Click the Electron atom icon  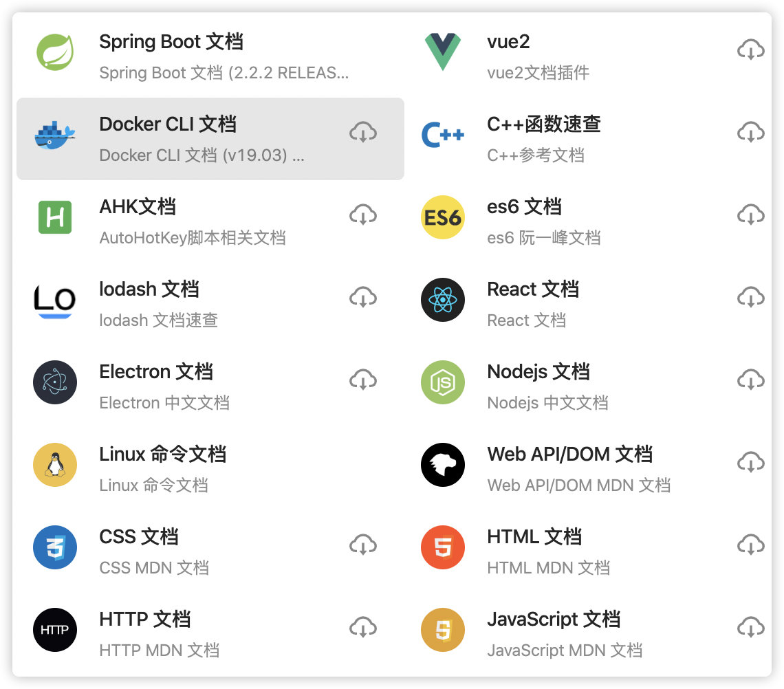(x=55, y=382)
